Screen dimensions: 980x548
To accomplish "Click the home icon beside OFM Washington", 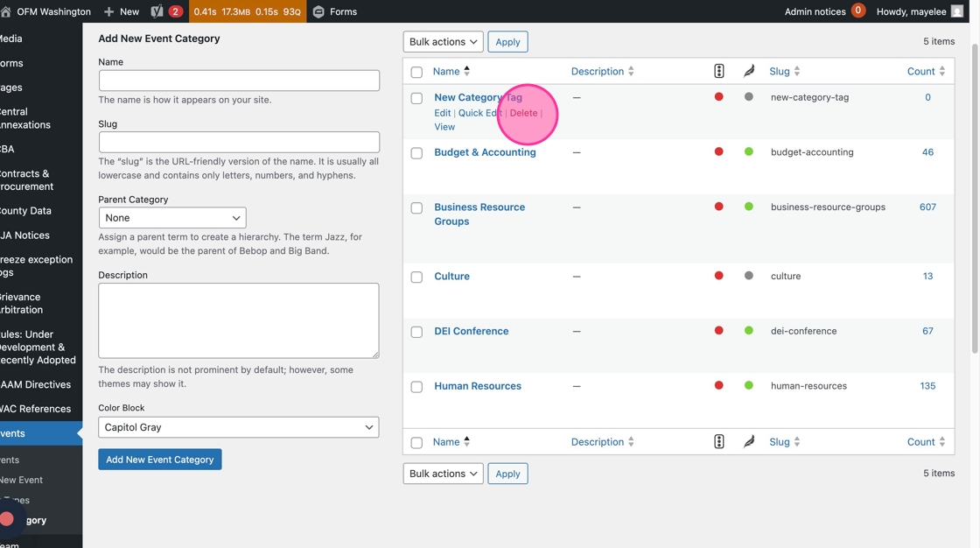I will coord(6,11).
